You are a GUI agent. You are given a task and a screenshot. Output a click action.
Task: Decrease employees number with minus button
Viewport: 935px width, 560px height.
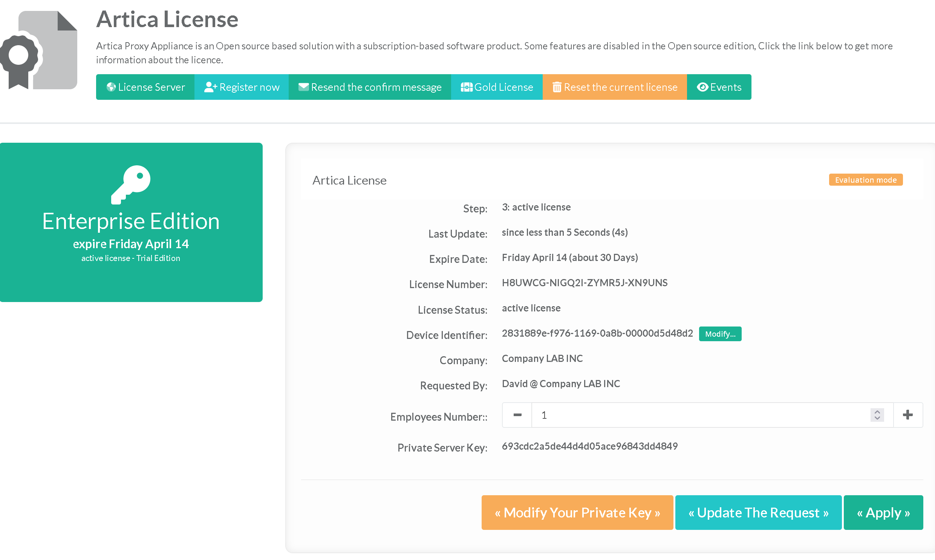coord(517,415)
